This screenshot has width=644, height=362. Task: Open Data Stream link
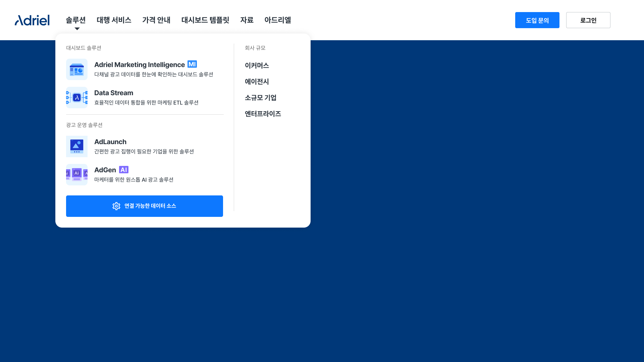pyautogui.click(x=114, y=93)
